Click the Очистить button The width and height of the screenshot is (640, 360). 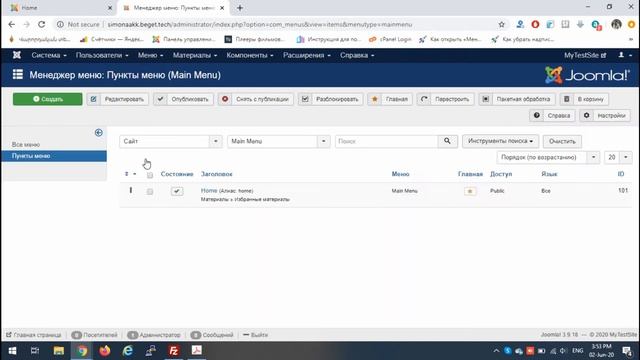[562, 141]
